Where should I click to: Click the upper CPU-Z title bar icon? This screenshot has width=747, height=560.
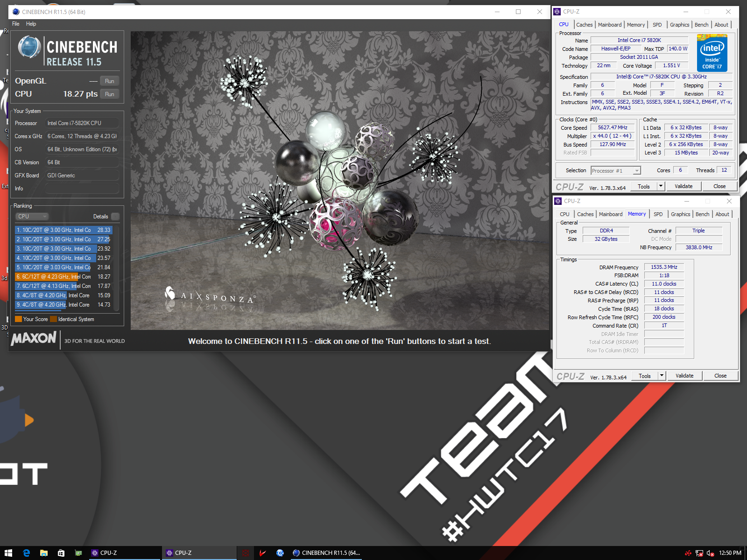tap(557, 12)
